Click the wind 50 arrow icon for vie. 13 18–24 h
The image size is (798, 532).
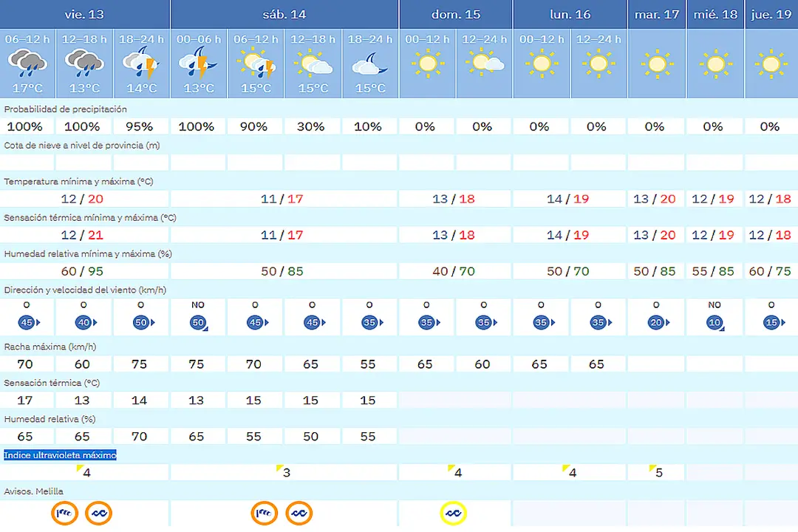tap(143, 322)
